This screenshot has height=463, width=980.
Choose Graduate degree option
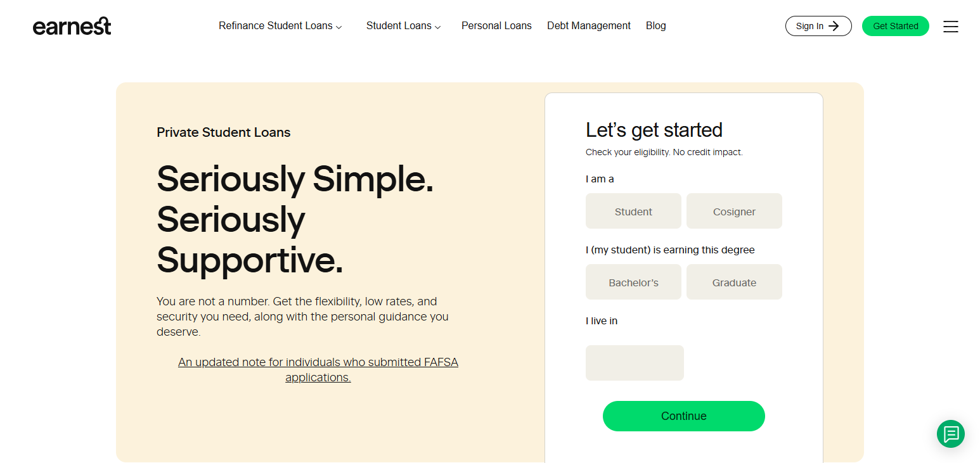point(734,282)
